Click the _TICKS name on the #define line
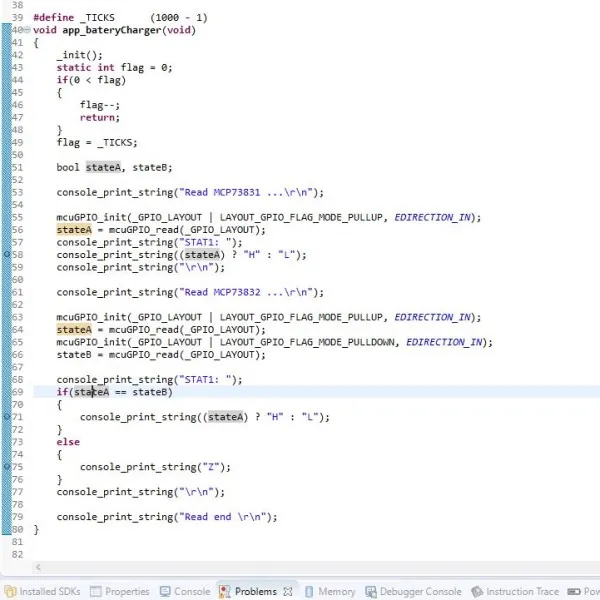Viewport: 600px width, 600px height. 97,18
